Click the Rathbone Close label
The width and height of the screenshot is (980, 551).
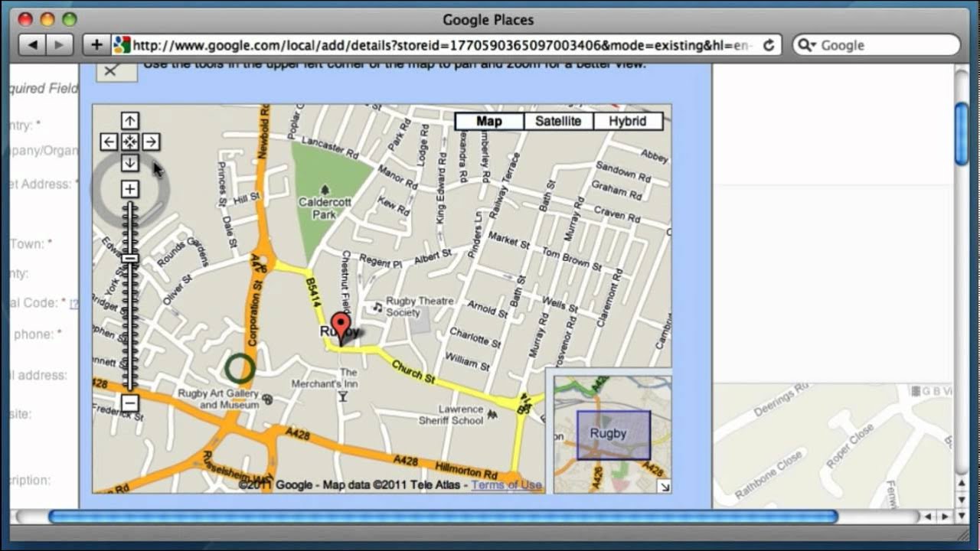pos(768,474)
